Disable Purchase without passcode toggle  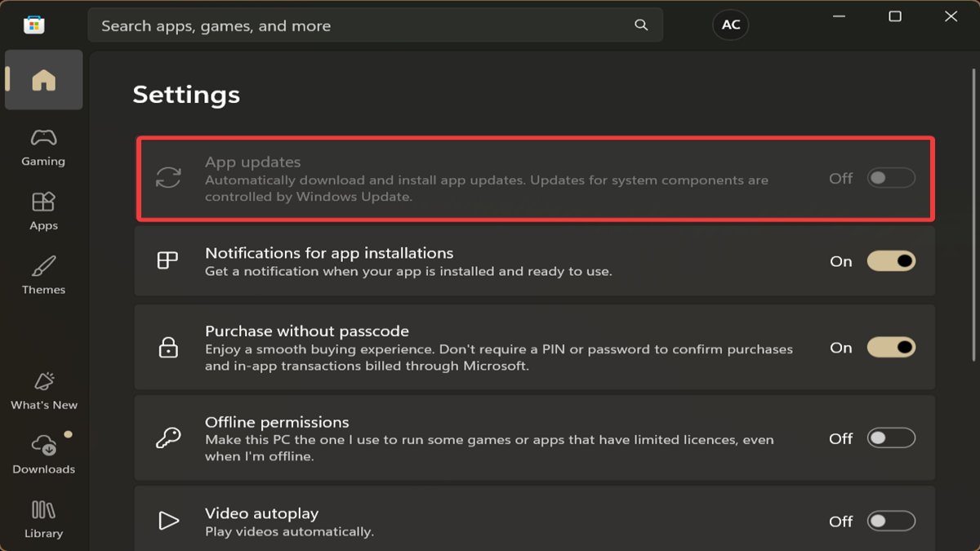point(891,348)
